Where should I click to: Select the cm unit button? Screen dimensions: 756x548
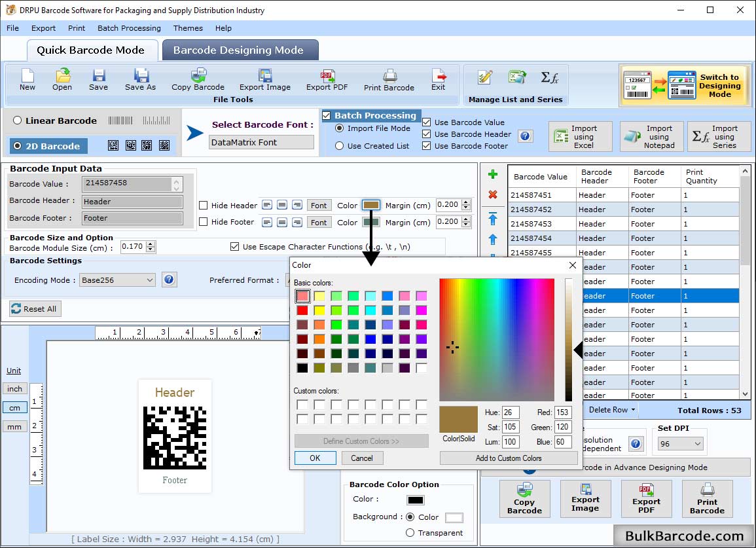pyautogui.click(x=14, y=408)
